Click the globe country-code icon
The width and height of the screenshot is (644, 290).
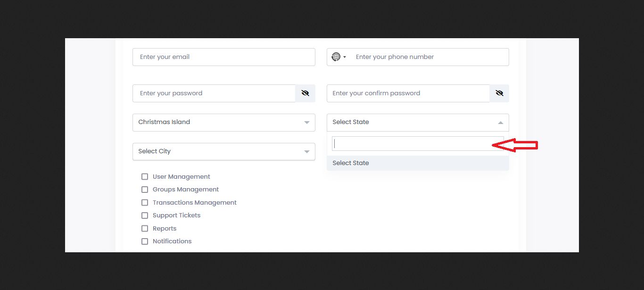pos(336,57)
